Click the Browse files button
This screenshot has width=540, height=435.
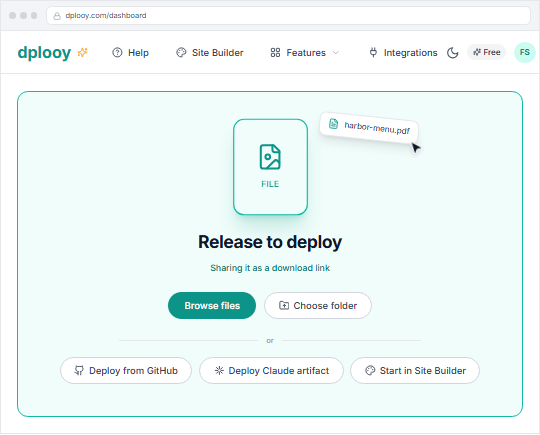pyautogui.click(x=212, y=305)
